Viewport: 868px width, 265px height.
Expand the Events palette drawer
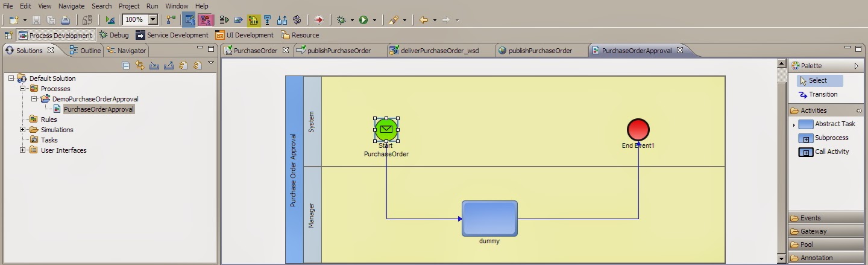click(x=826, y=218)
